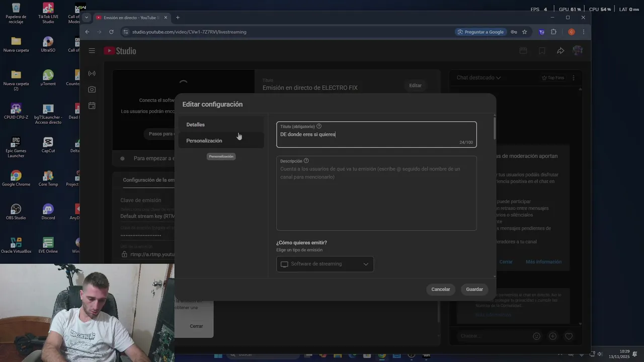644x362 pixels.
Task: Open EVE Online desktop icon
Action: [x=48, y=245]
